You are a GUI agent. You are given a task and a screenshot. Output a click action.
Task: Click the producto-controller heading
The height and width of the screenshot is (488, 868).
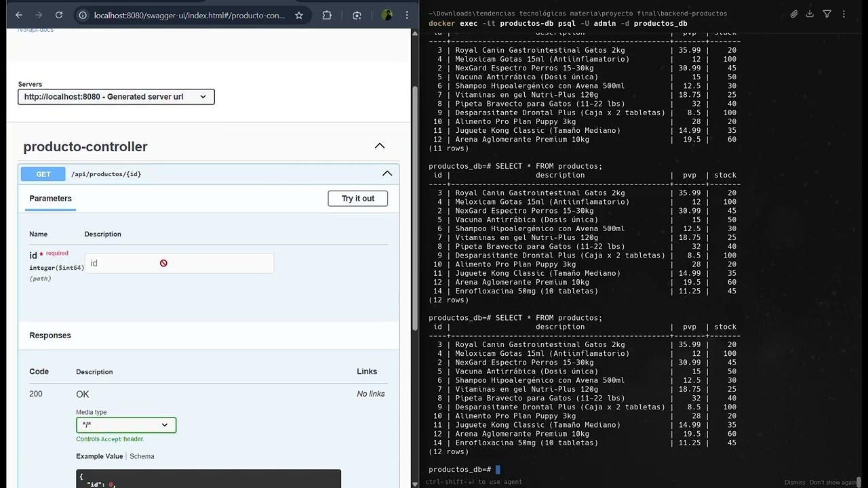[85, 146]
